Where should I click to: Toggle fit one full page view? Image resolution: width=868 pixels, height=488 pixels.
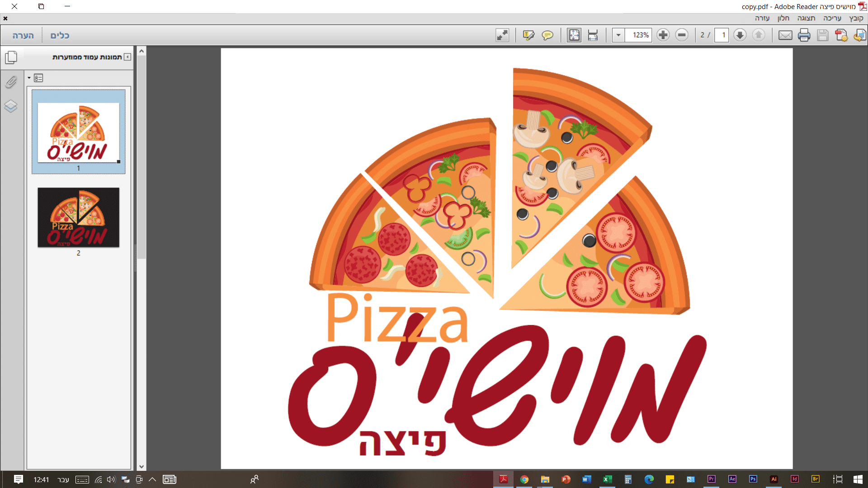point(574,35)
